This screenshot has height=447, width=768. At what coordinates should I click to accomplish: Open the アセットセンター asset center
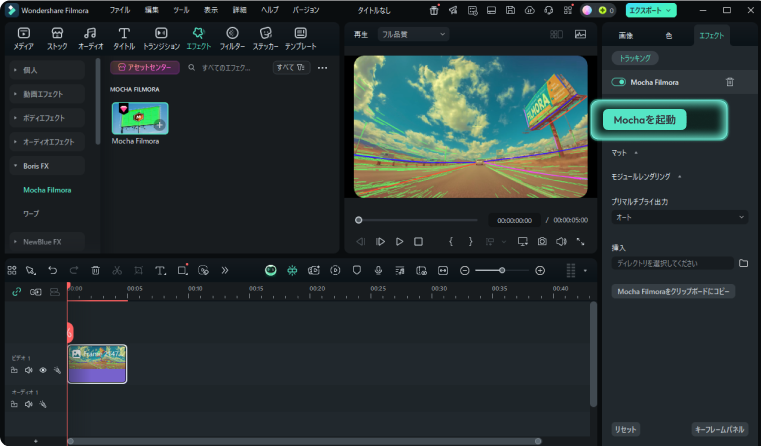144,68
